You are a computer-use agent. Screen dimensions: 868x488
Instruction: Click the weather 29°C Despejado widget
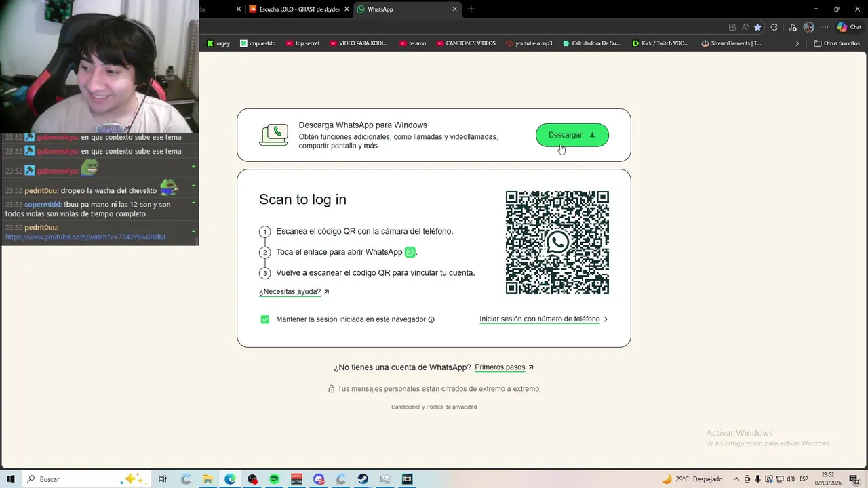(x=692, y=479)
